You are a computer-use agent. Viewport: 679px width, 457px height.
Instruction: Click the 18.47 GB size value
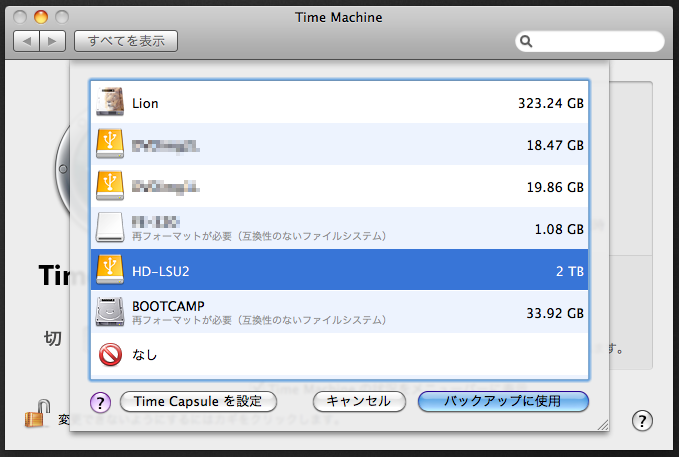[x=555, y=145]
